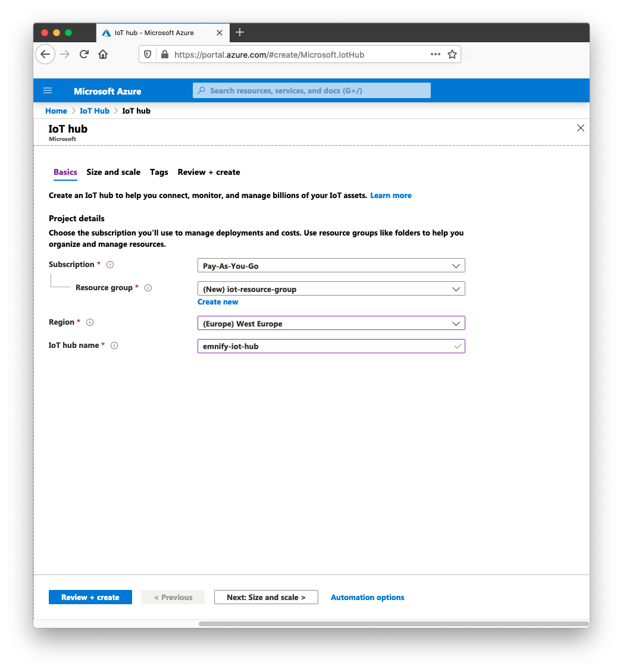Click the IoT hub name text field
623x672 pixels.
(331, 346)
